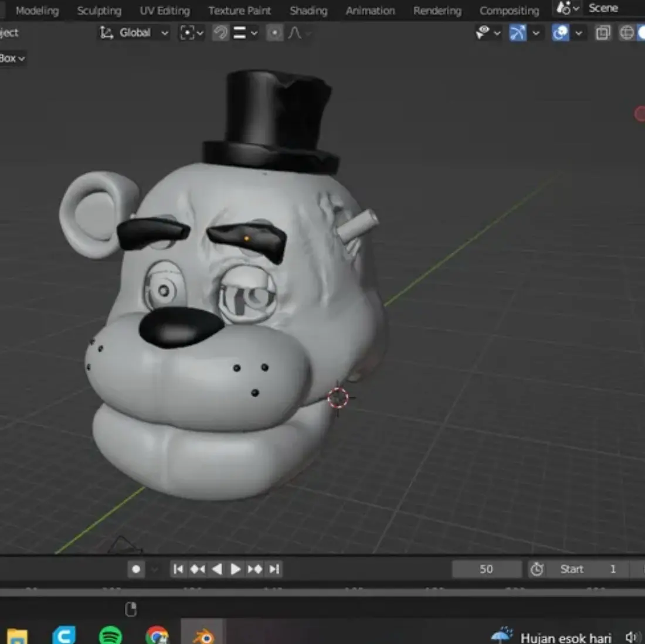
Task: Select wireframe viewport shading
Action: (x=626, y=33)
